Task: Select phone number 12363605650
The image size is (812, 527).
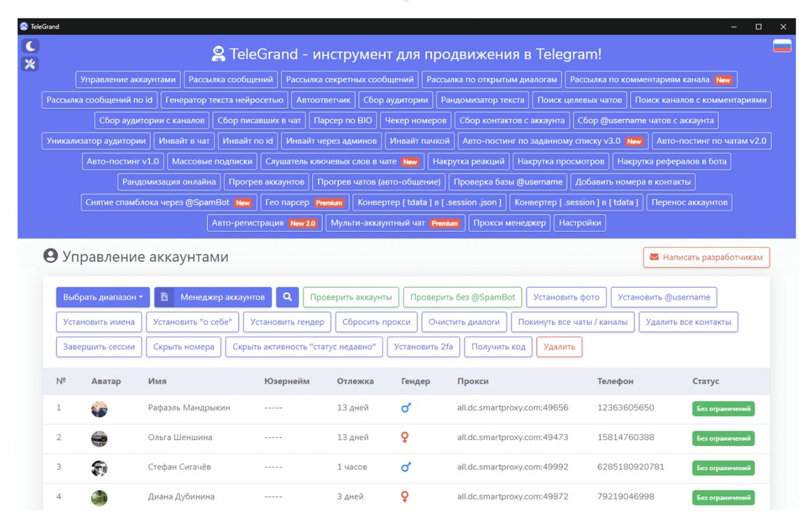Action: pos(626,407)
